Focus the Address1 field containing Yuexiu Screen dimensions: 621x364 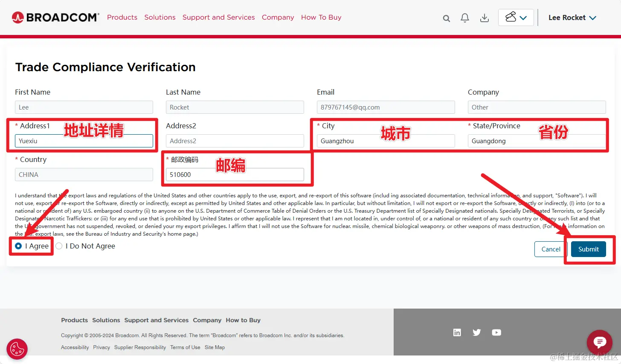84,141
